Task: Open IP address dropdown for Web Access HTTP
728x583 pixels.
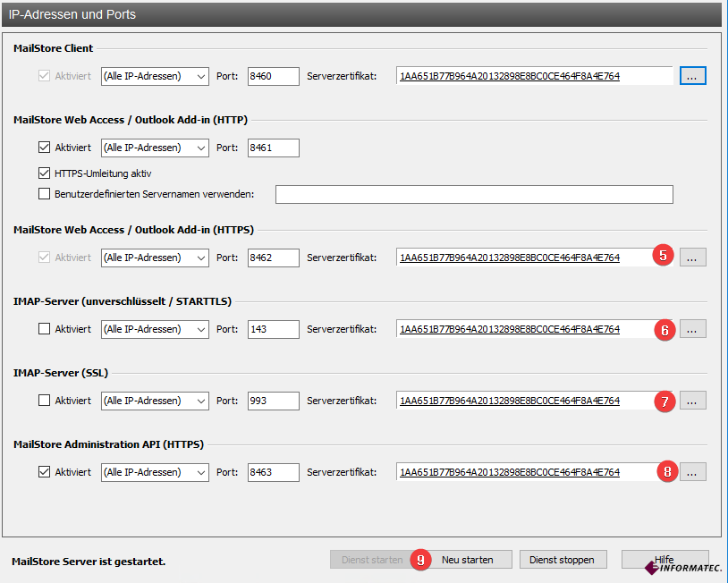Action: pos(155,148)
